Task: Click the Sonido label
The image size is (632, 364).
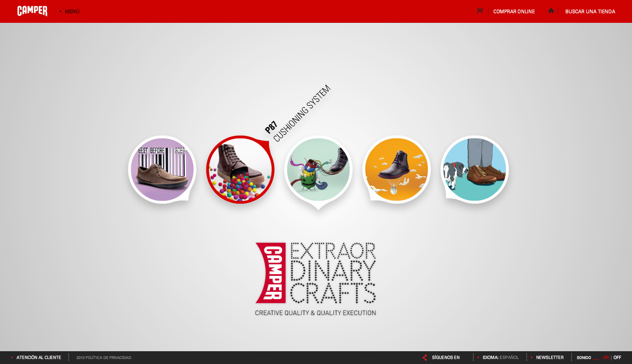Action: click(584, 358)
